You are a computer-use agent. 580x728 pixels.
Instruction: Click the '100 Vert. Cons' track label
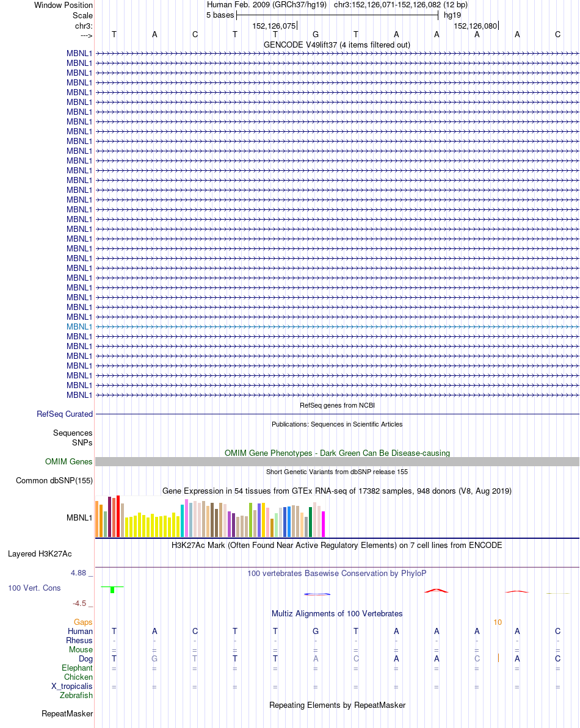tap(34, 588)
